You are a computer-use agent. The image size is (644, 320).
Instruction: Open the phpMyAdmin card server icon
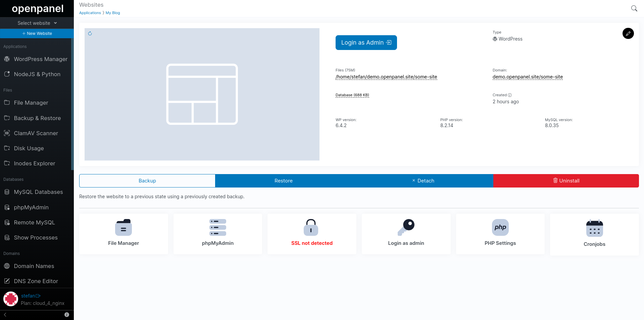click(x=218, y=227)
